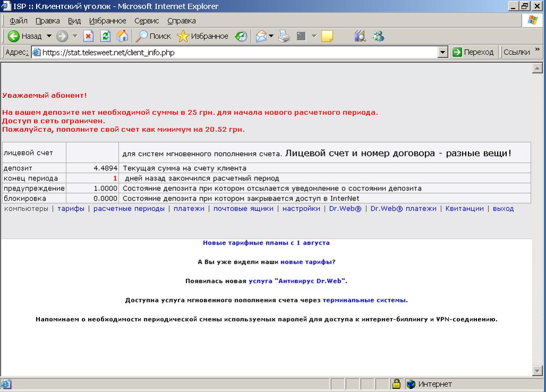The image size is (546, 392).
Task: Open the Search (Поиск) toolbar button
Action: (x=153, y=36)
